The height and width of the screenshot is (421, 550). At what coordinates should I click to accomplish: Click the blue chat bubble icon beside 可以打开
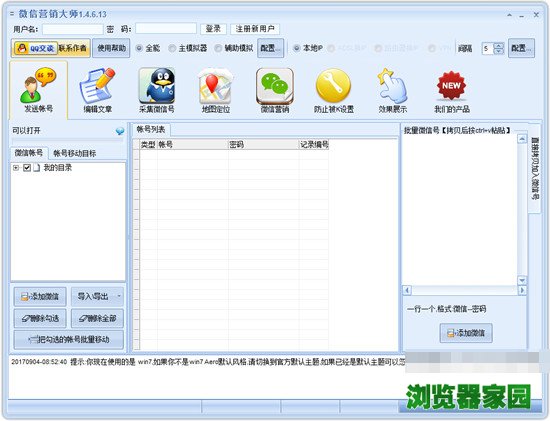pyautogui.click(x=120, y=131)
